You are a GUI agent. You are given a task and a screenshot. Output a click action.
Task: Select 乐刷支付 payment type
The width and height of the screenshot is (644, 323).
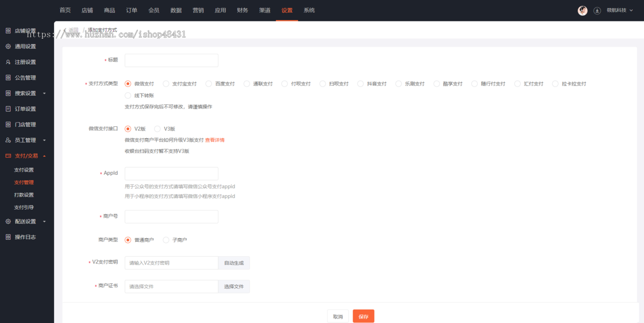tap(399, 84)
